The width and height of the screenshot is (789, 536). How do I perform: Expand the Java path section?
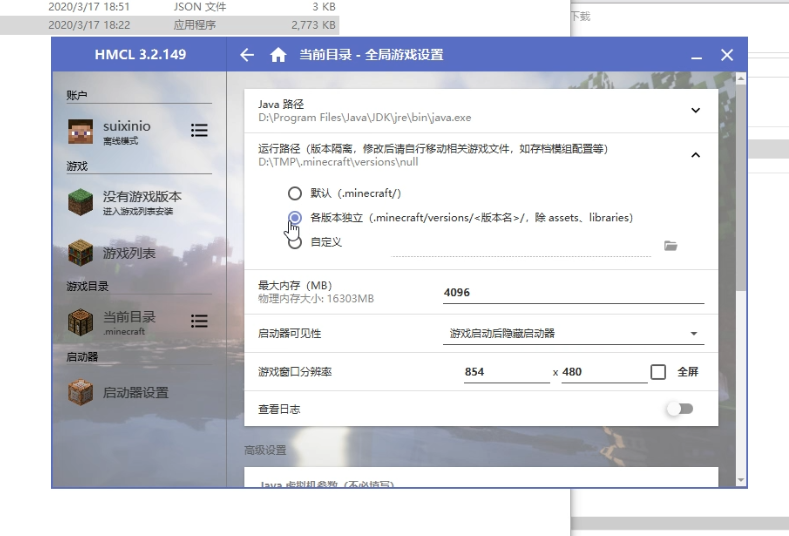[695, 110]
